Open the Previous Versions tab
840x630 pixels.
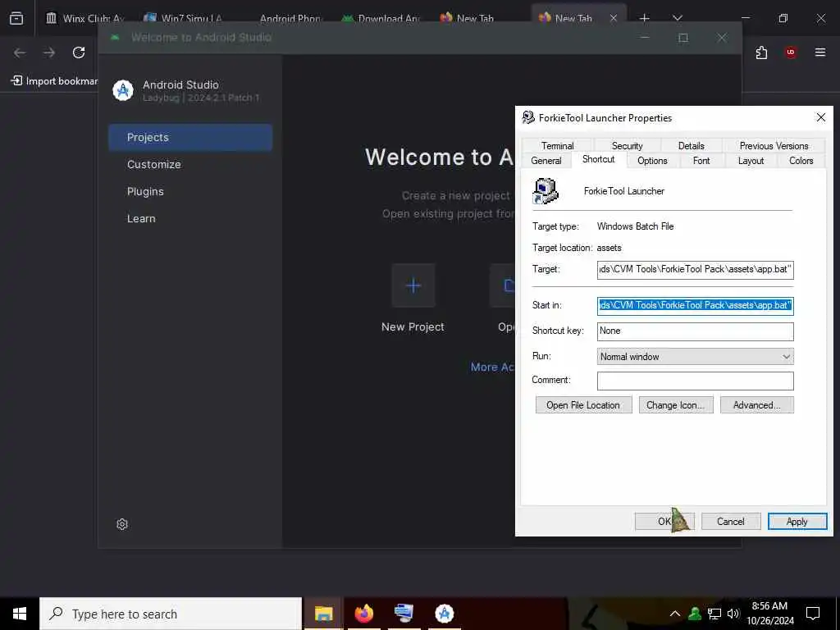(x=774, y=146)
